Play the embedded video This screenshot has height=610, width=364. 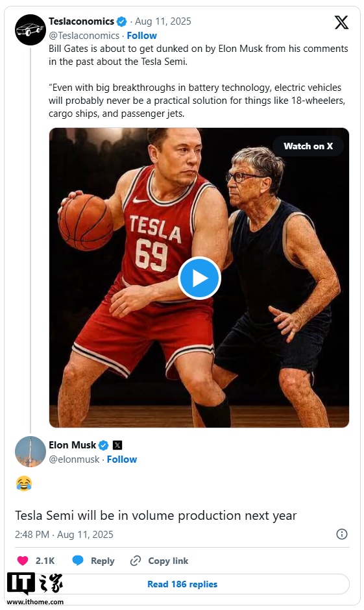(199, 278)
